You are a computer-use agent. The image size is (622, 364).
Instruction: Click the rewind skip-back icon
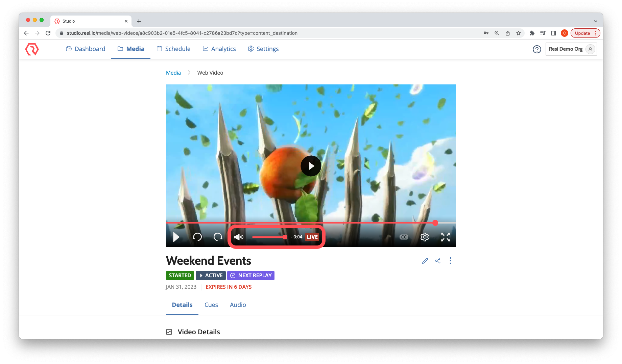coord(197,237)
